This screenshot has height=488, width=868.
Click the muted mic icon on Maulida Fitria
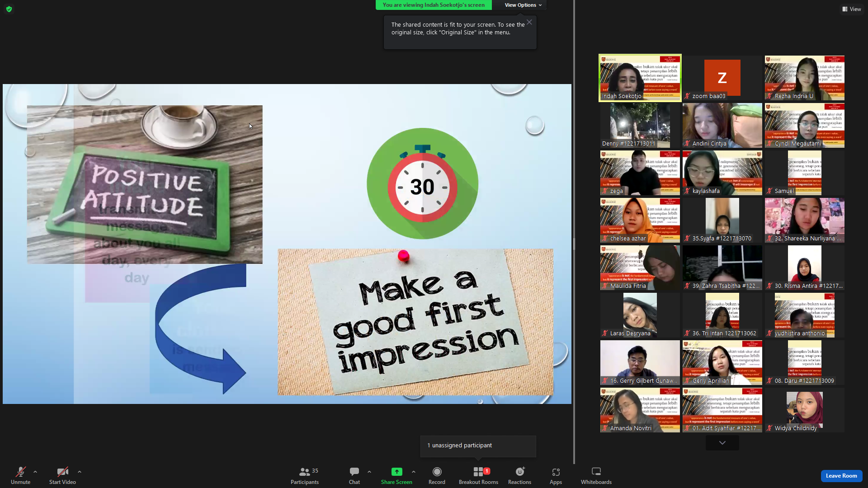point(605,286)
